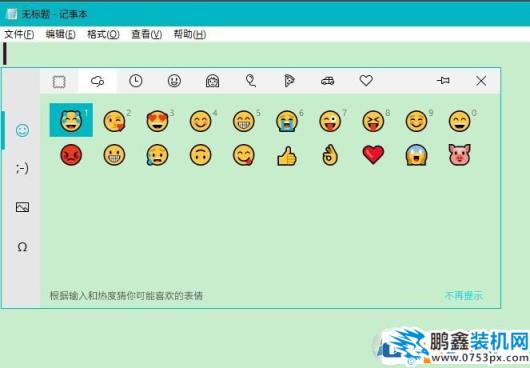Insert the winking tongue-out emoji 7
530x368 pixels.
pyautogui.click(x=330, y=121)
